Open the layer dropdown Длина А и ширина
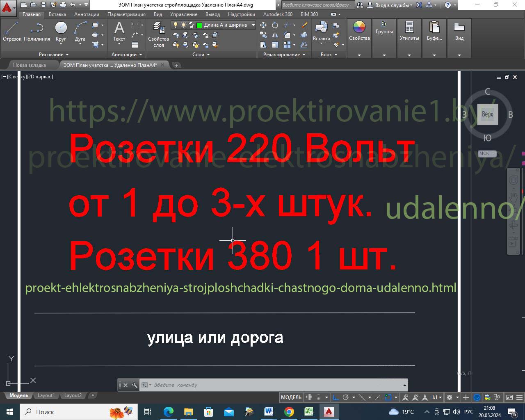 point(253,25)
